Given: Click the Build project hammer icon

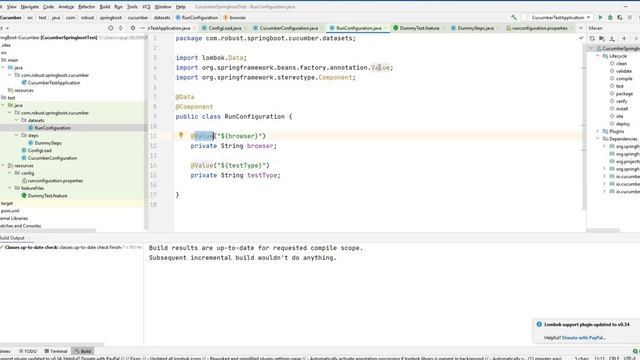Looking at the screenshot, I should point(513,18).
